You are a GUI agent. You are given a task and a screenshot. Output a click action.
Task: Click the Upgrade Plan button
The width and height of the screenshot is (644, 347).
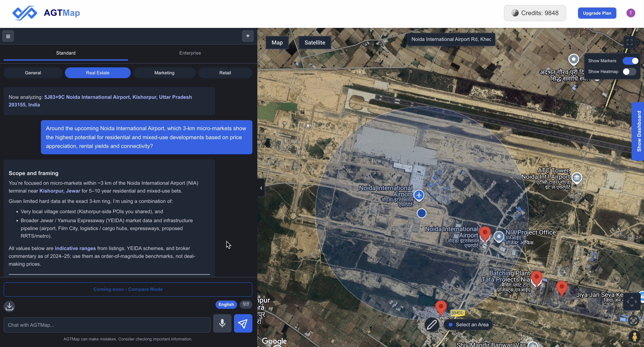(597, 13)
